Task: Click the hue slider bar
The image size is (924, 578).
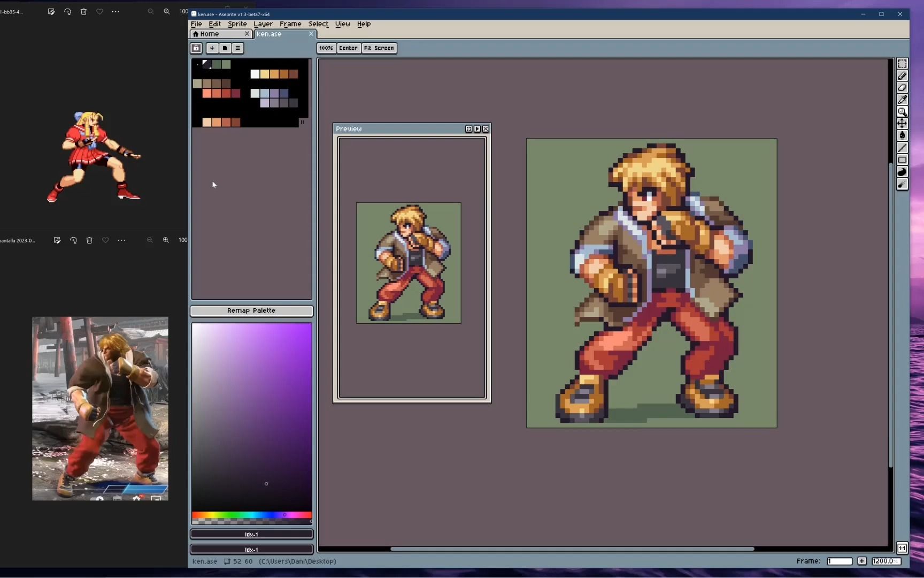Action: [x=252, y=515]
